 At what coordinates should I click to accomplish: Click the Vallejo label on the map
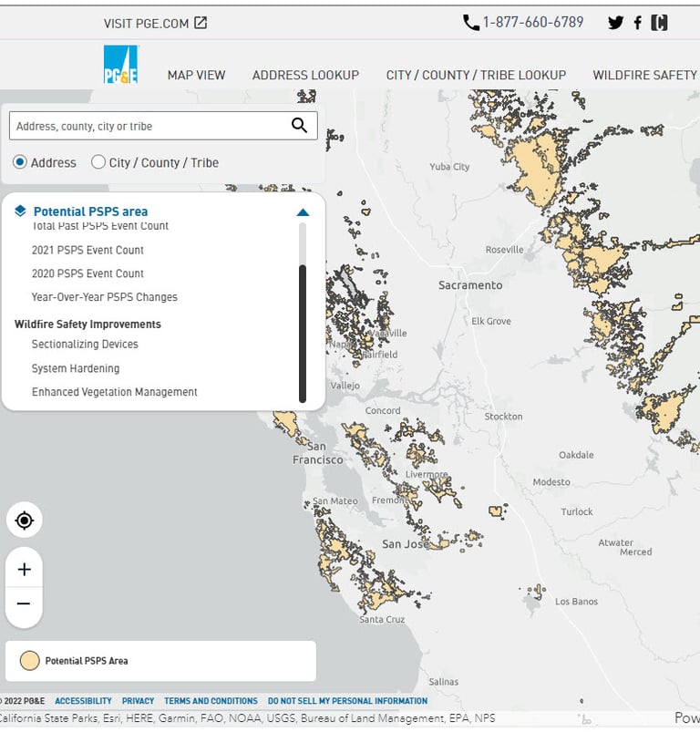click(345, 386)
